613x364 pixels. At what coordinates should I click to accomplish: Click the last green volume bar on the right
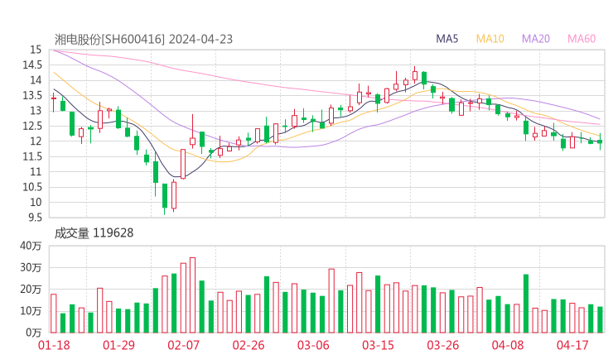pos(600,320)
